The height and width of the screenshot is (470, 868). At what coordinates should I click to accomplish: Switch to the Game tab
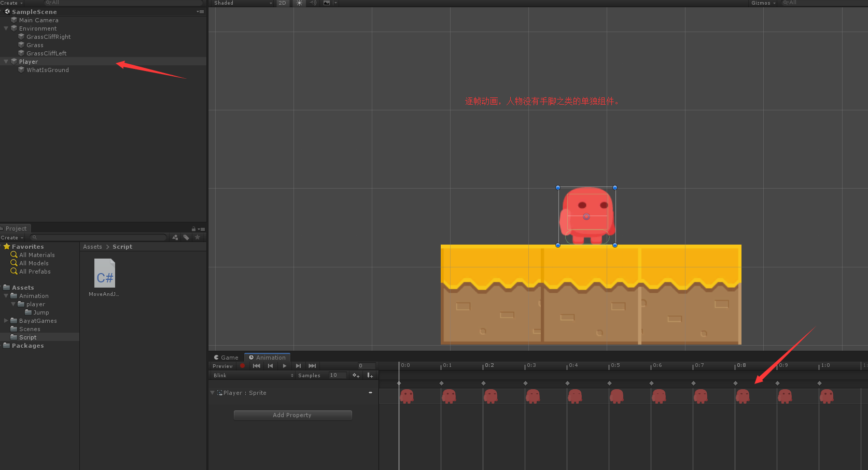coord(226,358)
